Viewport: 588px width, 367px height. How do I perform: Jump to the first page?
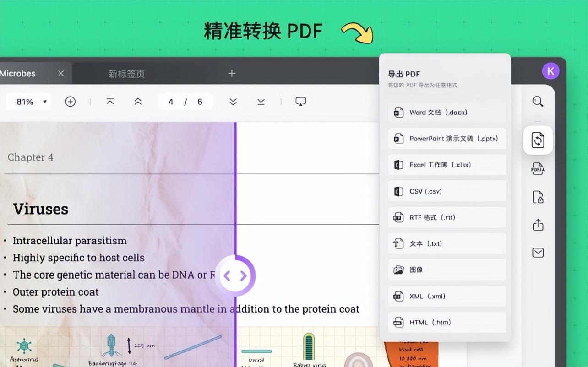tap(110, 102)
